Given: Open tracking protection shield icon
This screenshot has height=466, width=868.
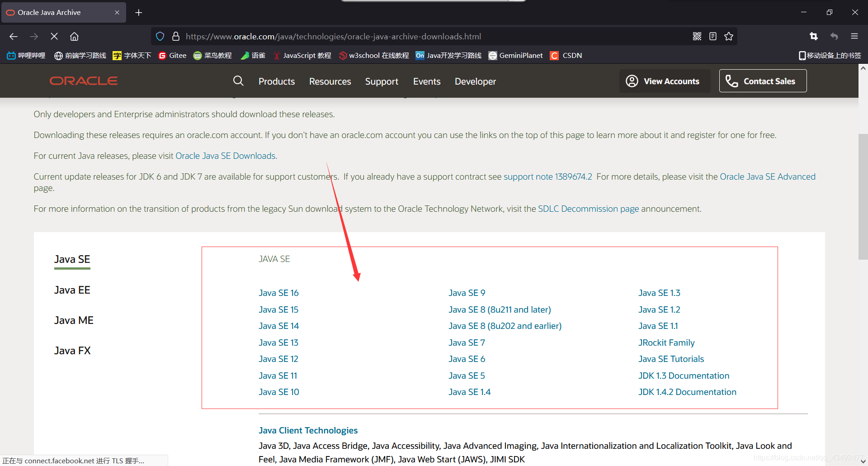Looking at the screenshot, I should tap(160, 36).
